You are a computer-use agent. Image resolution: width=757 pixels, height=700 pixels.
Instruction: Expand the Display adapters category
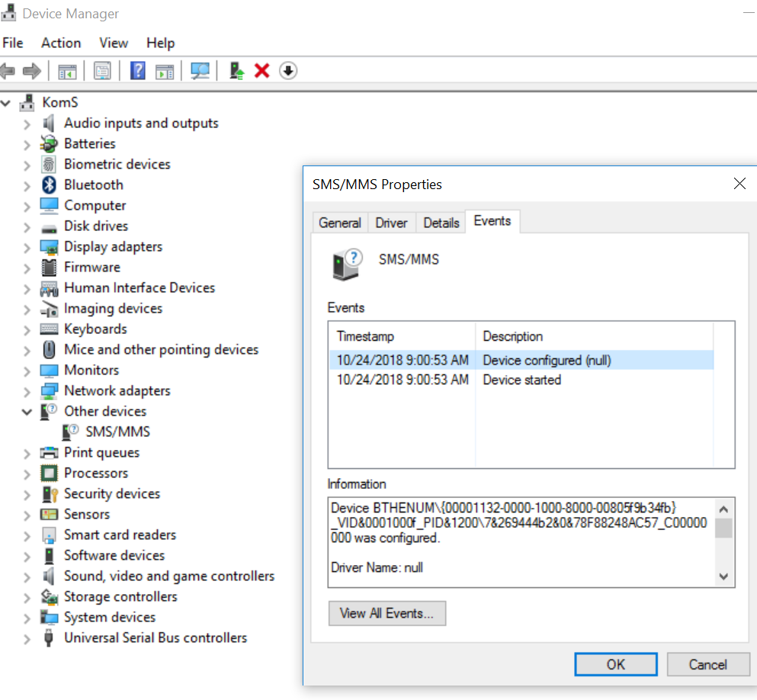pos(27,247)
